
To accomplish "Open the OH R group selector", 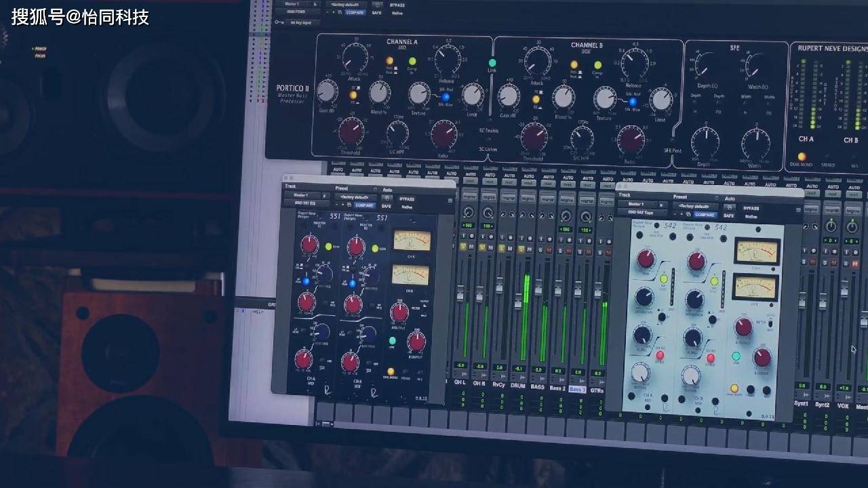I will [x=488, y=196].
